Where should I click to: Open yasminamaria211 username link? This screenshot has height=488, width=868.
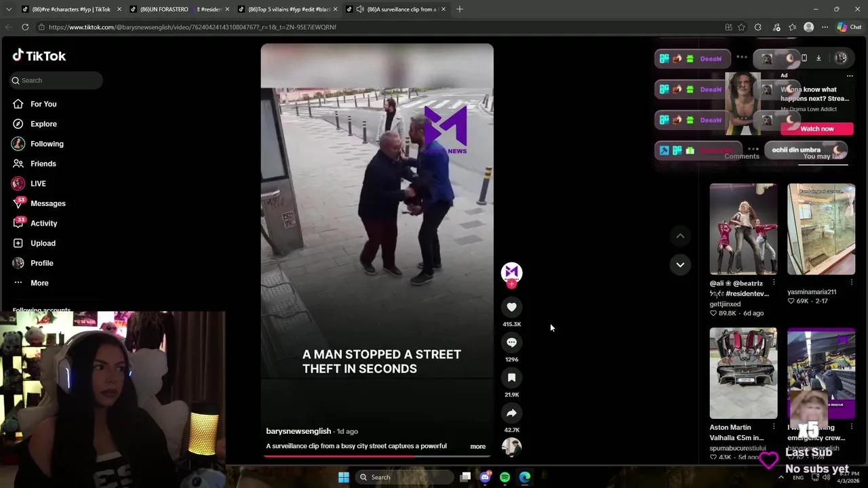coord(812,292)
